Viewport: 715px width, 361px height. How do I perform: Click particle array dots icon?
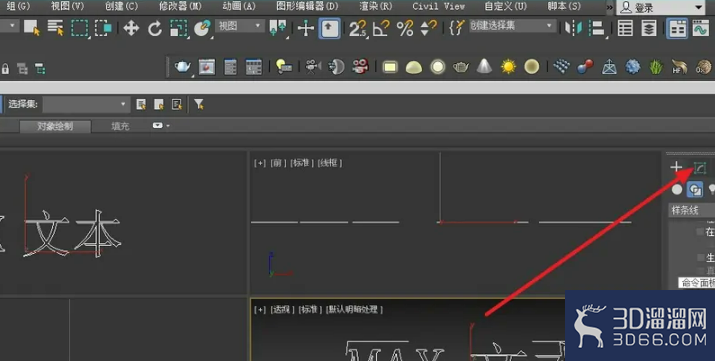pos(561,67)
